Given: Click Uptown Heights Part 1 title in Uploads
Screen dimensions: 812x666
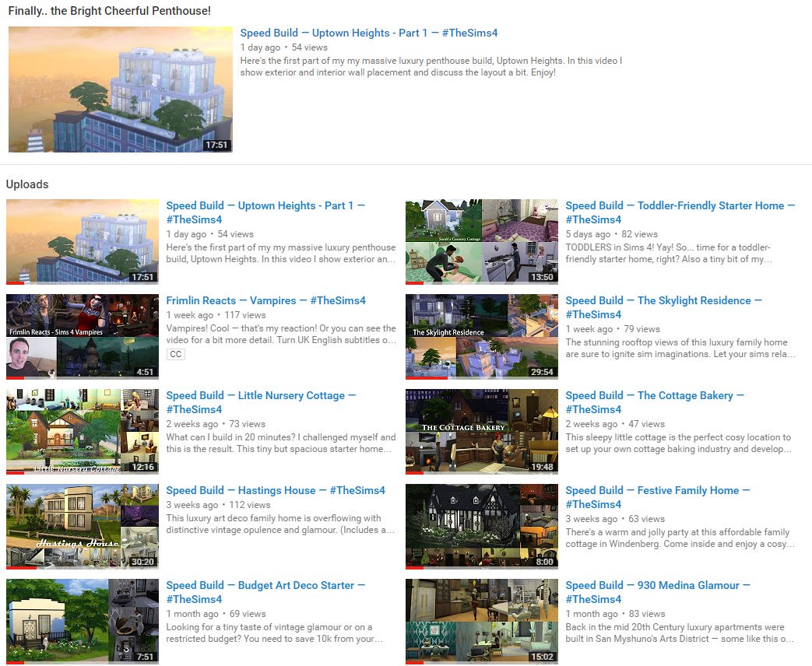Looking at the screenshot, I should click(x=265, y=212).
